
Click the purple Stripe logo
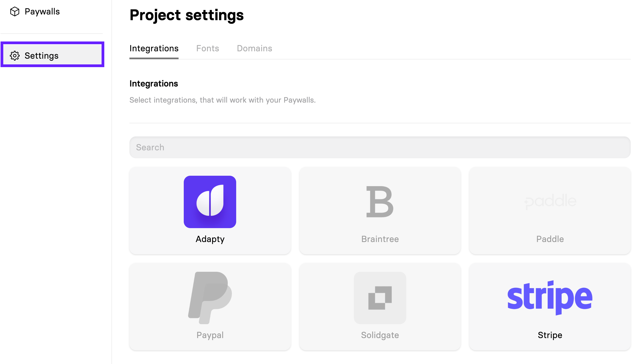tap(550, 297)
